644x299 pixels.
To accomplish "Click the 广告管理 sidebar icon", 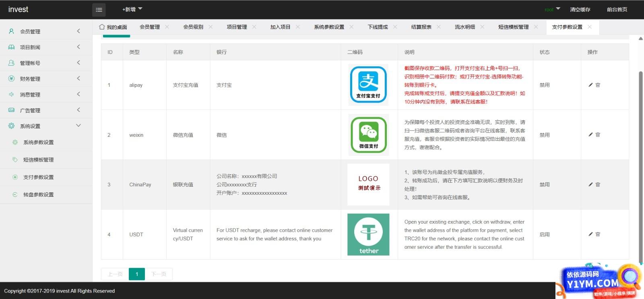I will 11,110.
